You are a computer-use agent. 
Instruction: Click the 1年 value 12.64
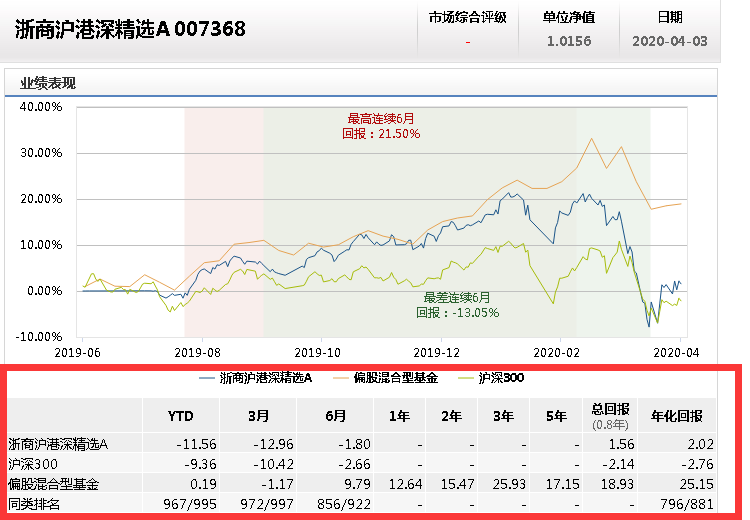pos(406,484)
